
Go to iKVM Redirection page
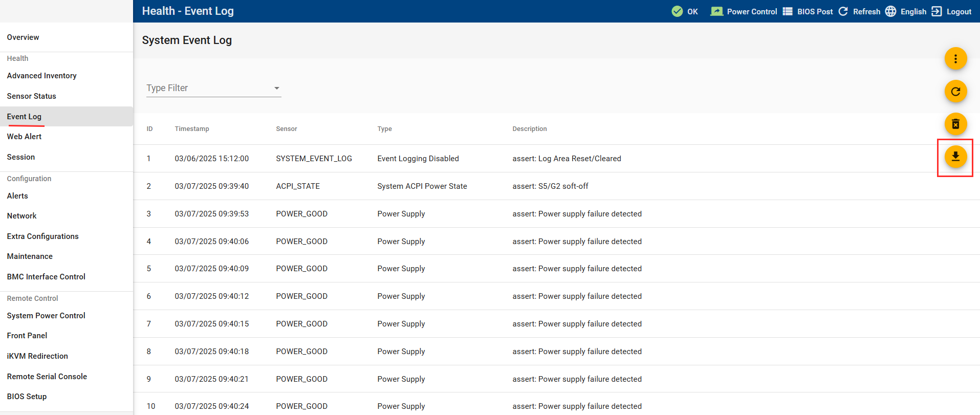click(37, 356)
